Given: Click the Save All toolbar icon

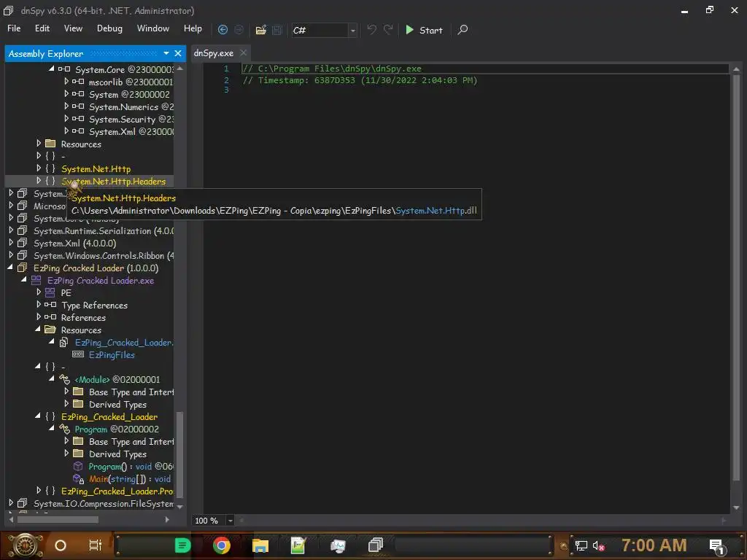Looking at the screenshot, I should tap(276, 30).
